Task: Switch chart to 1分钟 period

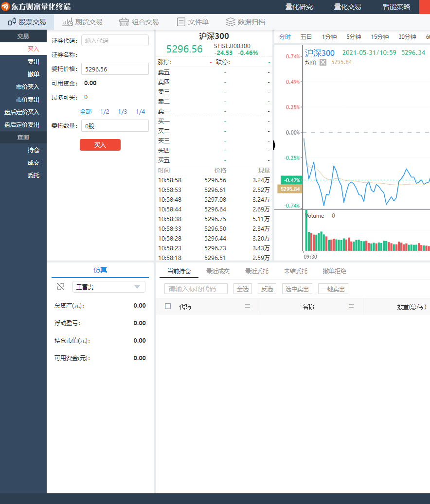Action: 329,36
